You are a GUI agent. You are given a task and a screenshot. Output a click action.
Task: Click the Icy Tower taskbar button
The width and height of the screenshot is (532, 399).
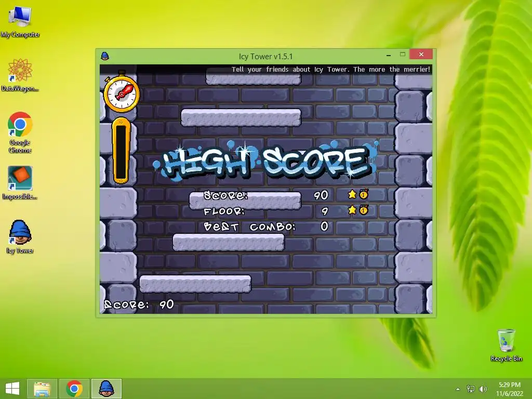[106, 389]
